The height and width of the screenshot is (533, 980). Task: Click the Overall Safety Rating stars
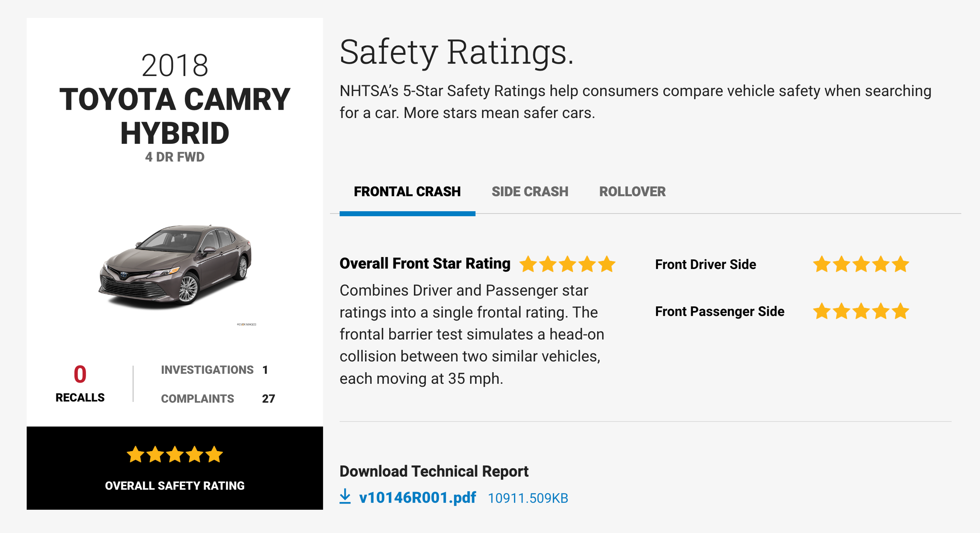(x=175, y=454)
